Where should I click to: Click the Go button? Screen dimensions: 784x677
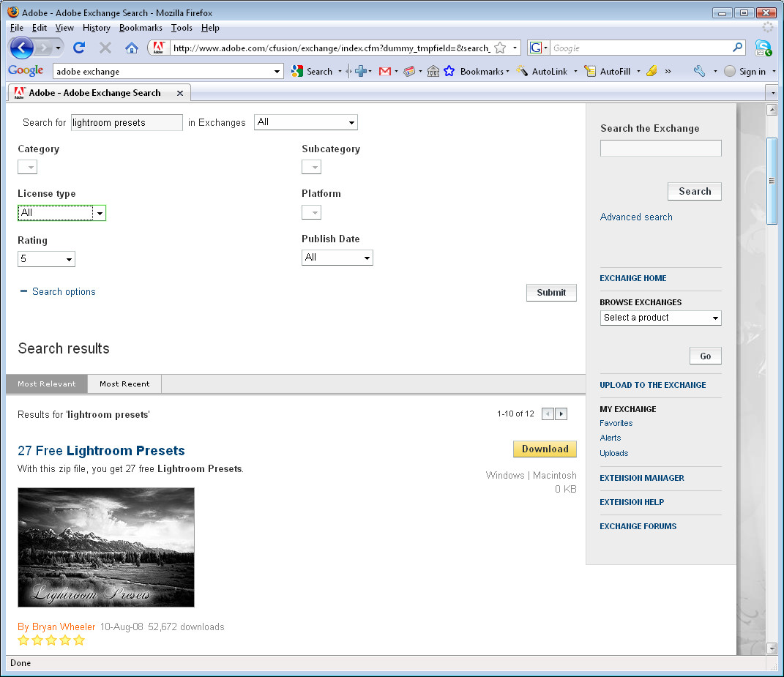706,356
